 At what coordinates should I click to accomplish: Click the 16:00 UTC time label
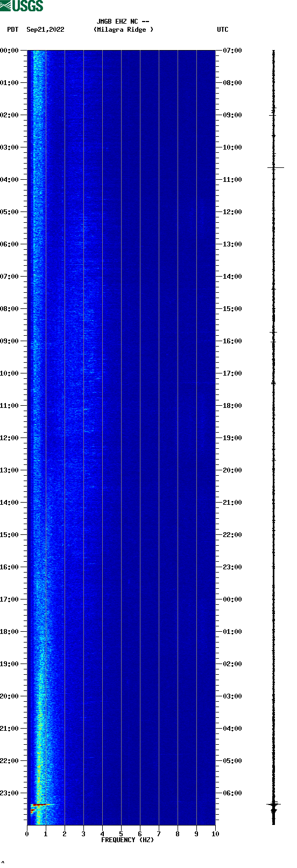click(x=232, y=341)
